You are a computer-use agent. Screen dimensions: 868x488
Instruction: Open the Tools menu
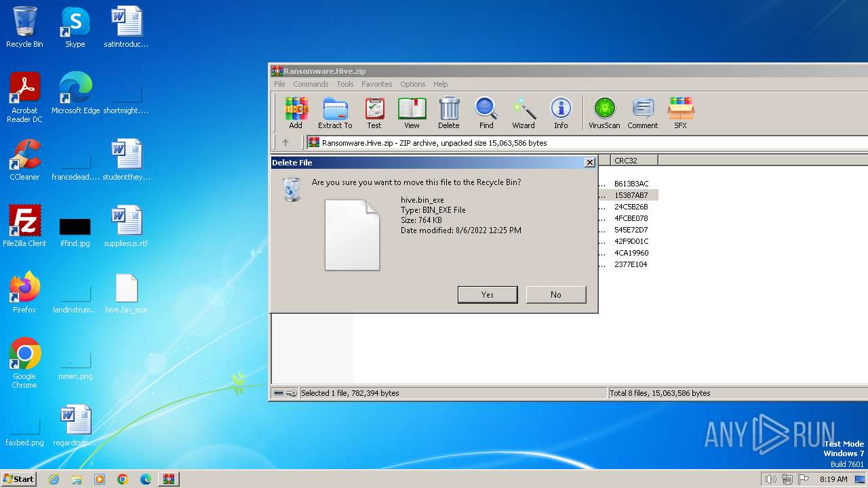[x=345, y=84]
